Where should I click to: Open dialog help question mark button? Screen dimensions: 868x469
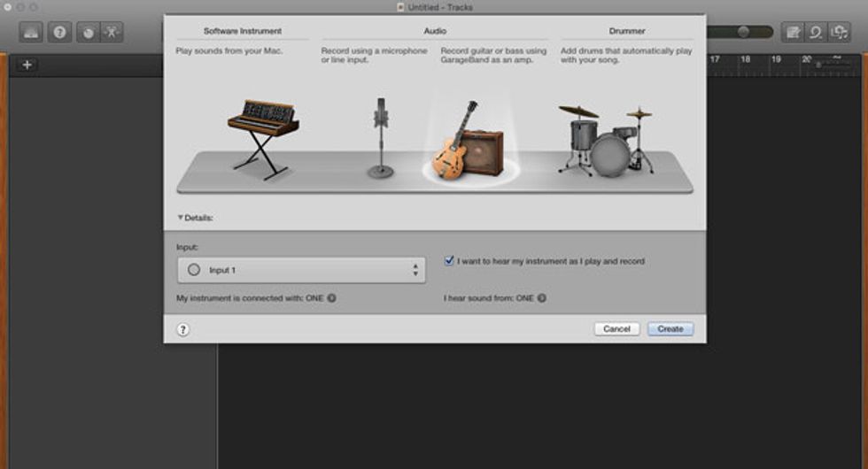pos(183,329)
